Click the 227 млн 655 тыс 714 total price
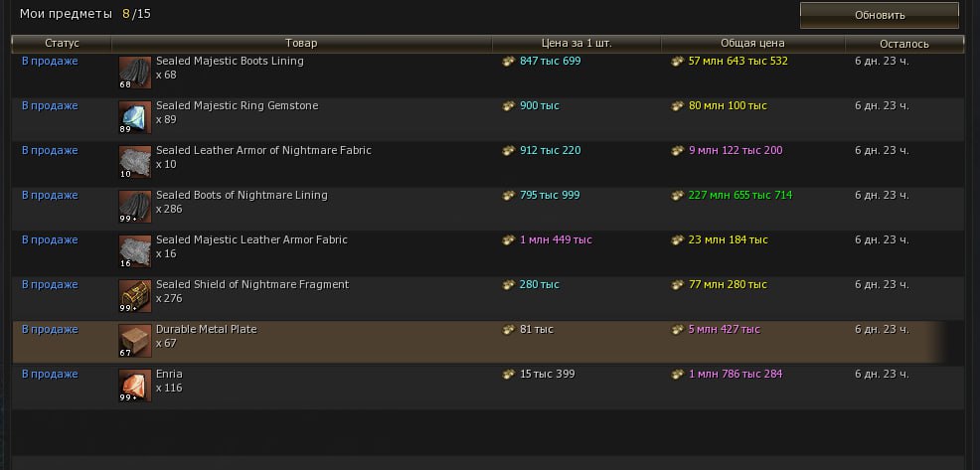The image size is (980, 470). point(739,196)
